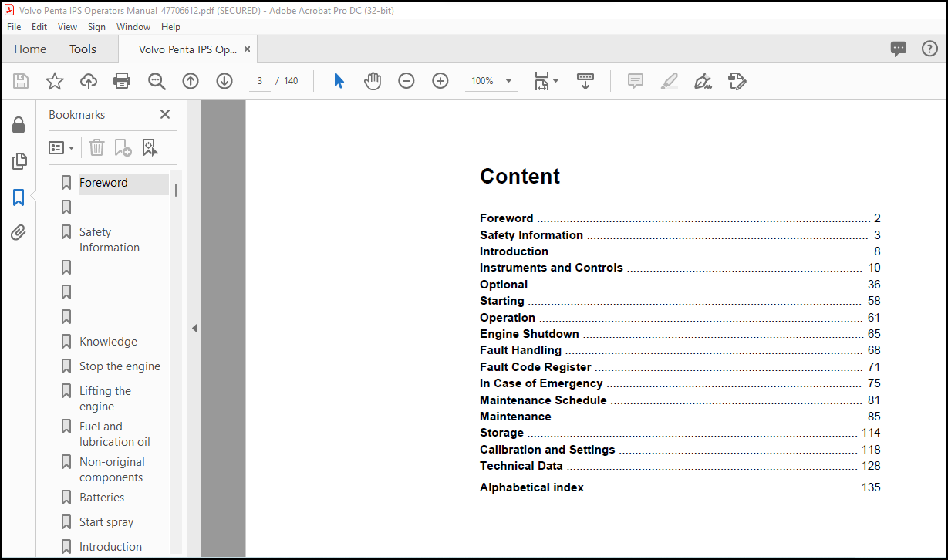The image size is (948, 560).
Task: Click Maintenance Schedule contents entry
Action: (x=680, y=400)
